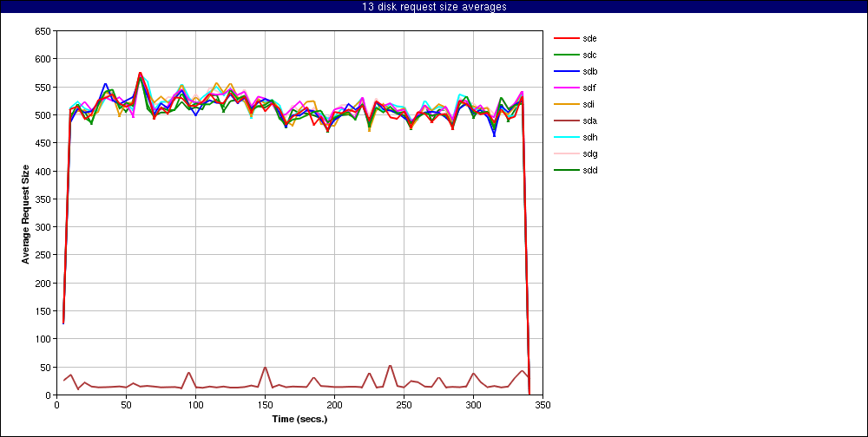Select the sdb legend label
This screenshot has width=868, height=437.
pos(589,71)
